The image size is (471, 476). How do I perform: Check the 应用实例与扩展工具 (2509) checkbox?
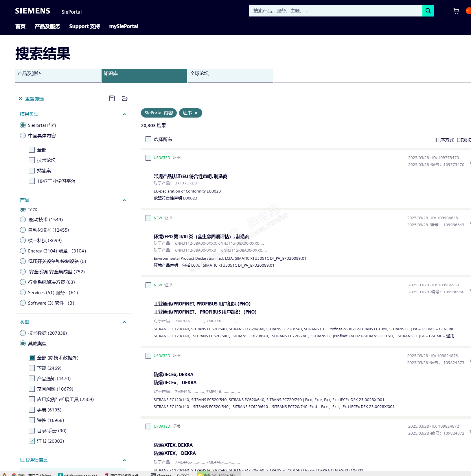coord(32,399)
